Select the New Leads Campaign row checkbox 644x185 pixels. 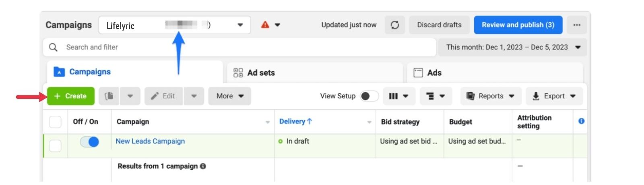(x=55, y=146)
